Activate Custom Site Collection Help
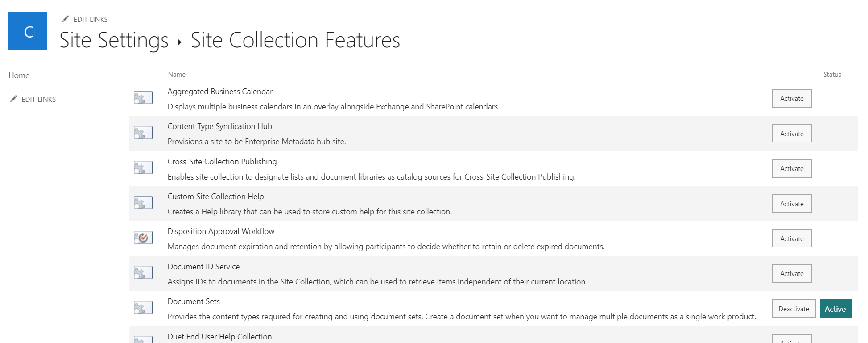The width and height of the screenshot is (868, 343). pyautogui.click(x=791, y=203)
